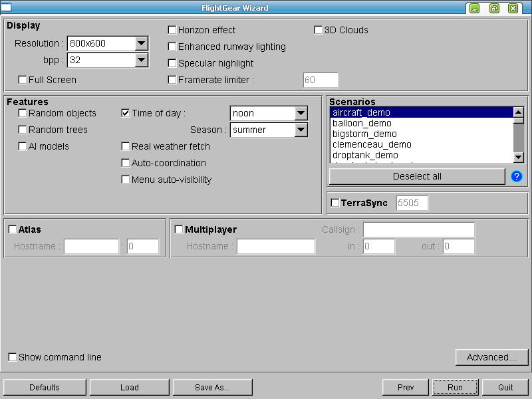Toggle Enhanced runway lighting
The height and width of the screenshot is (399, 532).
[172, 47]
